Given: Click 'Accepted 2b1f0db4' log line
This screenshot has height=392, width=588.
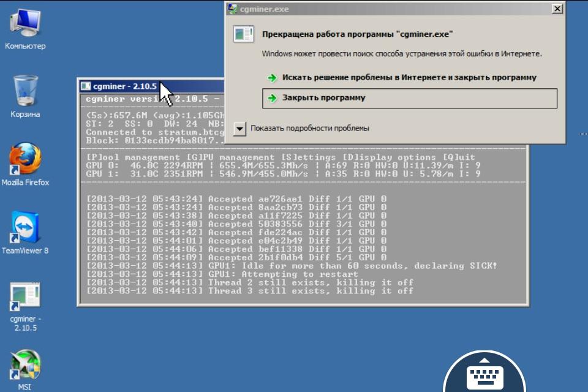Looking at the screenshot, I should pos(236,257).
